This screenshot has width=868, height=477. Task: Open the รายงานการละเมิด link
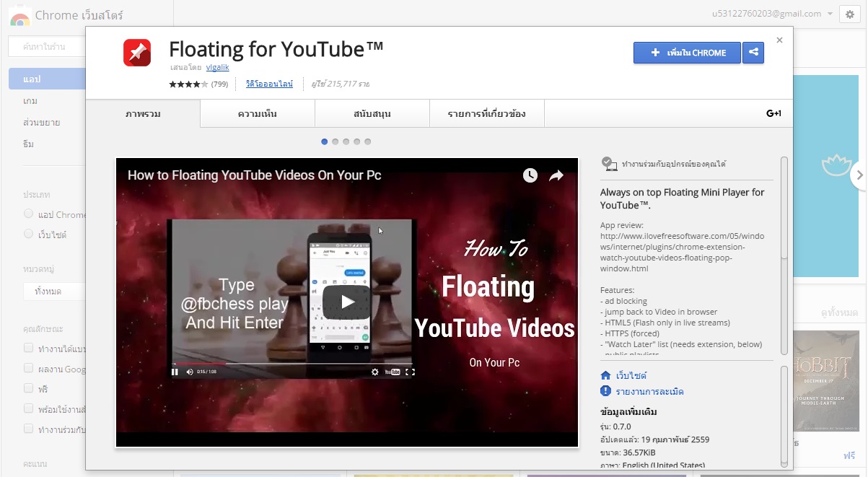650,392
